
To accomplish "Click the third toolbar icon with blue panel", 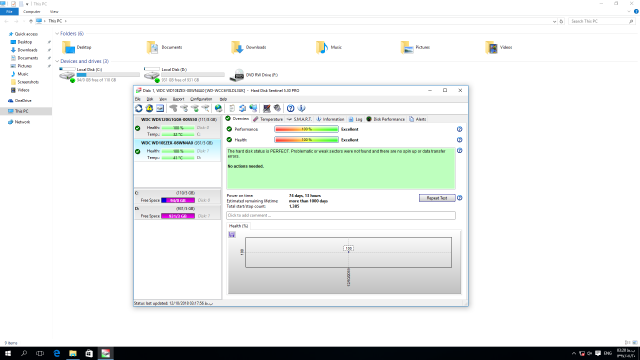I will point(160,108).
